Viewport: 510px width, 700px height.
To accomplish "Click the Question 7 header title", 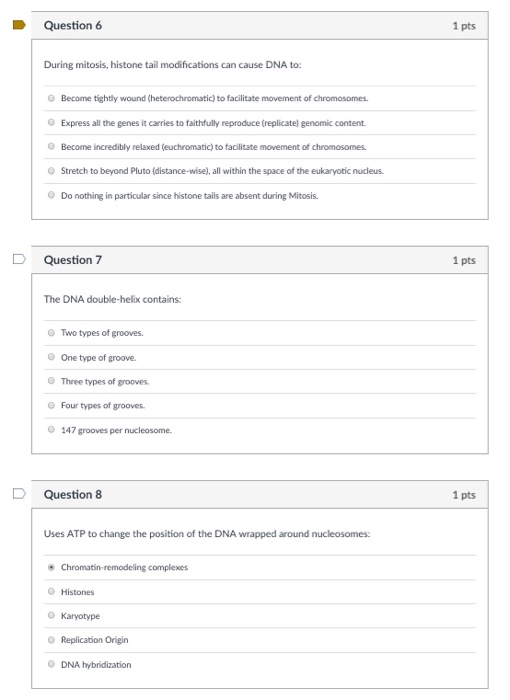I will coord(73,260).
